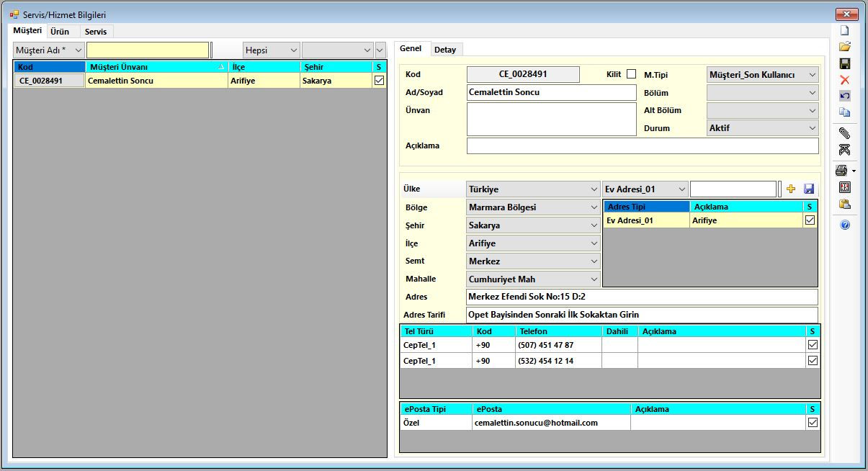Save address with the small blue disk icon
Viewport: 868px width, 471px height.
pos(809,189)
